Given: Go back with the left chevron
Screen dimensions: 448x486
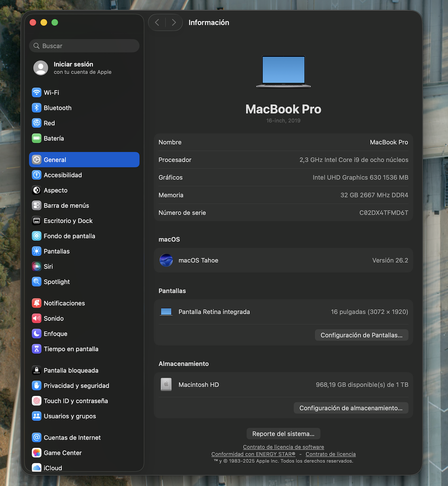Looking at the screenshot, I should click(157, 22).
